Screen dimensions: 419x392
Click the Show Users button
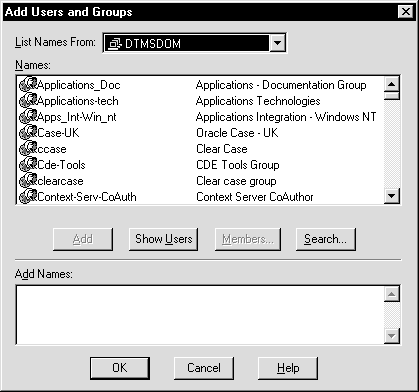(x=163, y=239)
